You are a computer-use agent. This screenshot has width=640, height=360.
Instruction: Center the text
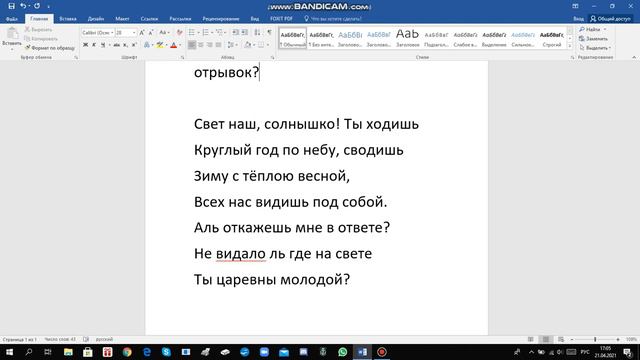tap(201, 45)
